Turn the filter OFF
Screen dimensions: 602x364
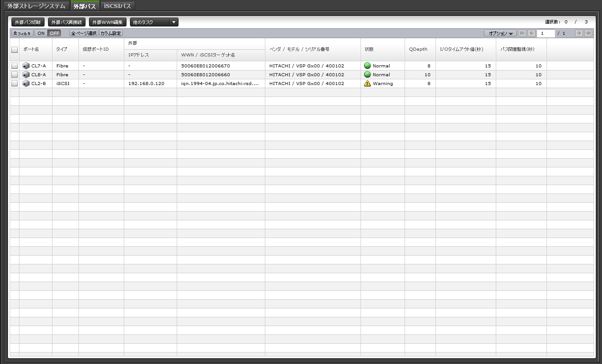coord(54,33)
